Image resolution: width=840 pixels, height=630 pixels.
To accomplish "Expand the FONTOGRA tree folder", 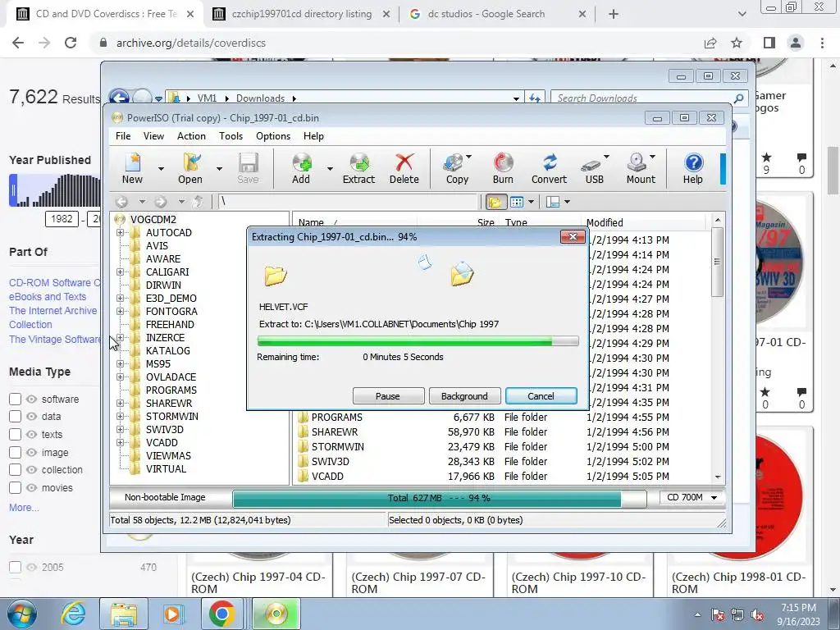I will click(x=120, y=311).
